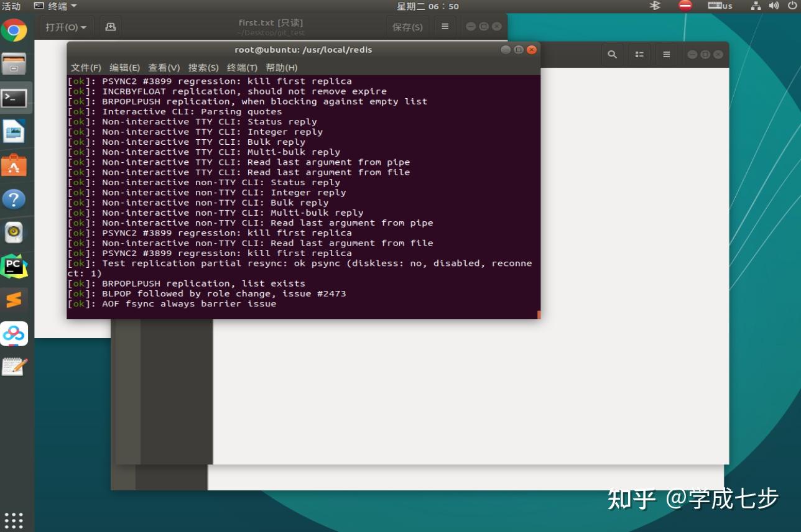This screenshot has height=532, width=801.
Task: Click the line 'BLPOP followed by role change, issue #2473'
Action: 224,293
